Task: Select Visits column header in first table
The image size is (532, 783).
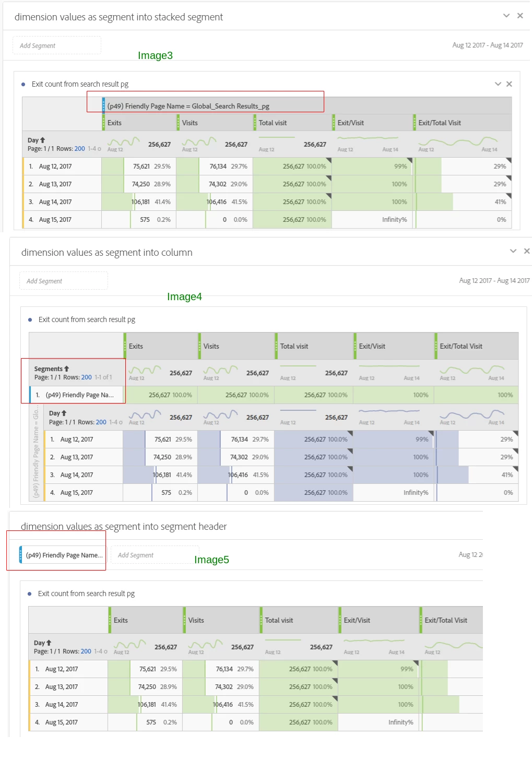Action: point(215,123)
